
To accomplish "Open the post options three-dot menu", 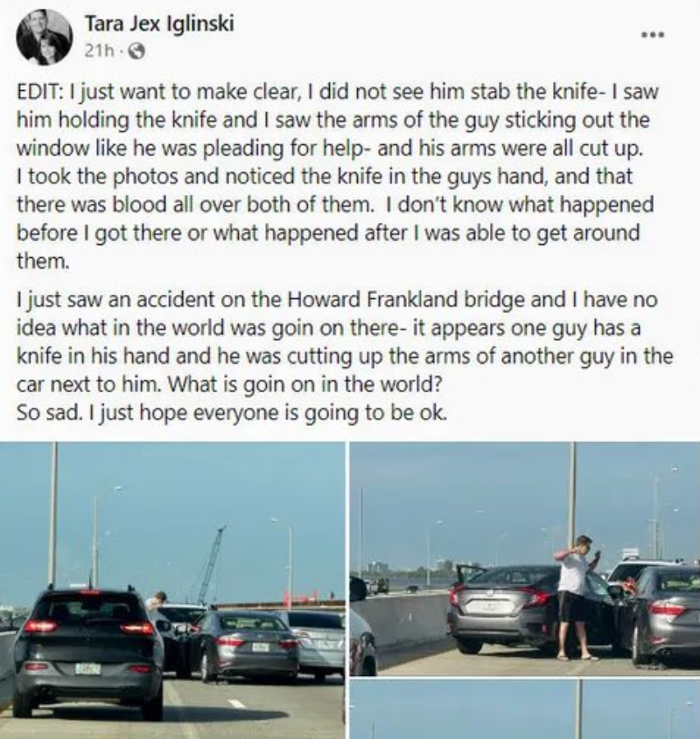I will click(653, 34).
